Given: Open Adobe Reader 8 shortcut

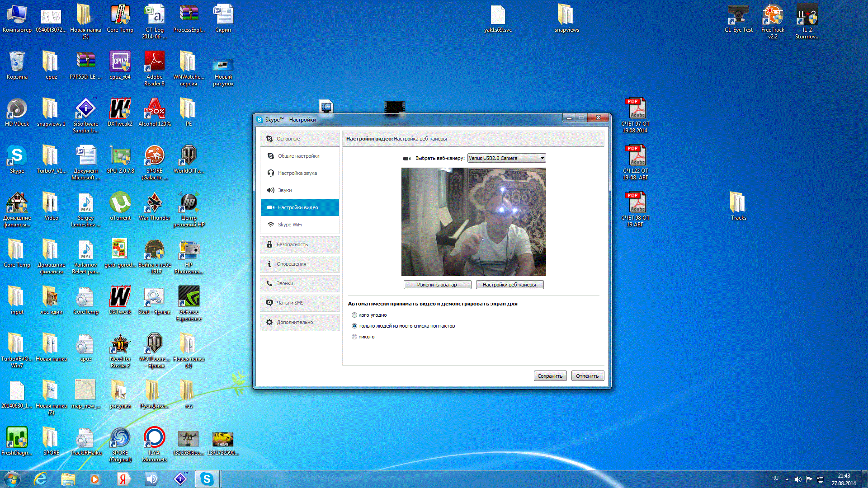Looking at the screenshot, I should click(154, 69).
